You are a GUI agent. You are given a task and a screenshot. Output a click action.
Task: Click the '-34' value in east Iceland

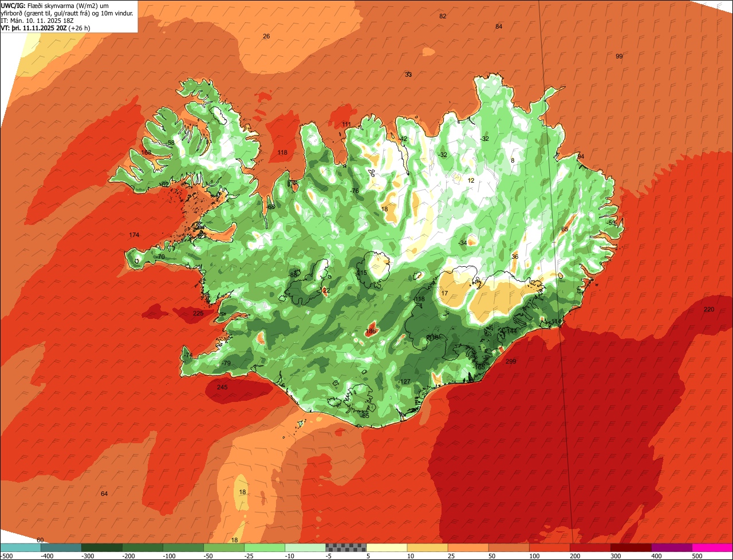(463, 243)
